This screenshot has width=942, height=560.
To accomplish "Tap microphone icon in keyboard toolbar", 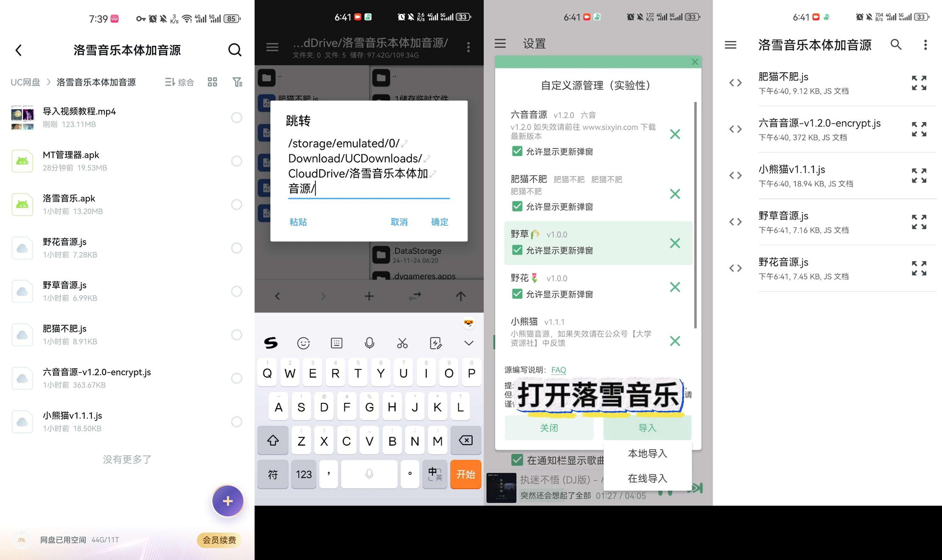I will [370, 343].
